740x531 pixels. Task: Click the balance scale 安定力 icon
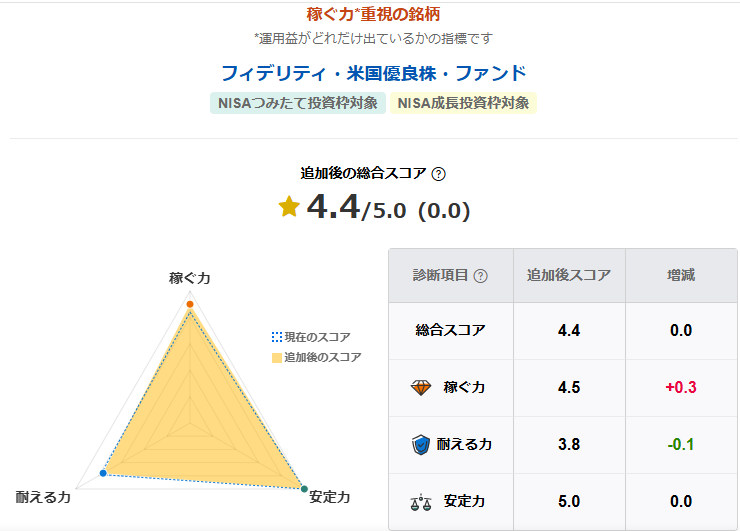[x=421, y=503]
